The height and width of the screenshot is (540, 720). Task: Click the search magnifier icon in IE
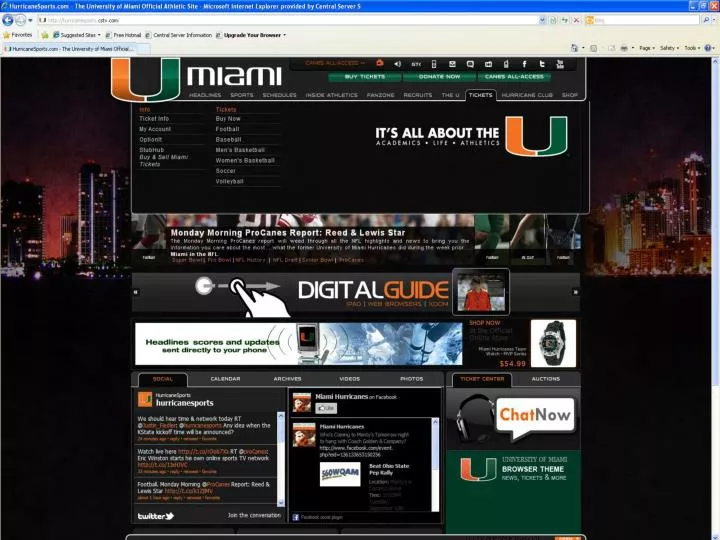pyautogui.click(x=706, y=20)
